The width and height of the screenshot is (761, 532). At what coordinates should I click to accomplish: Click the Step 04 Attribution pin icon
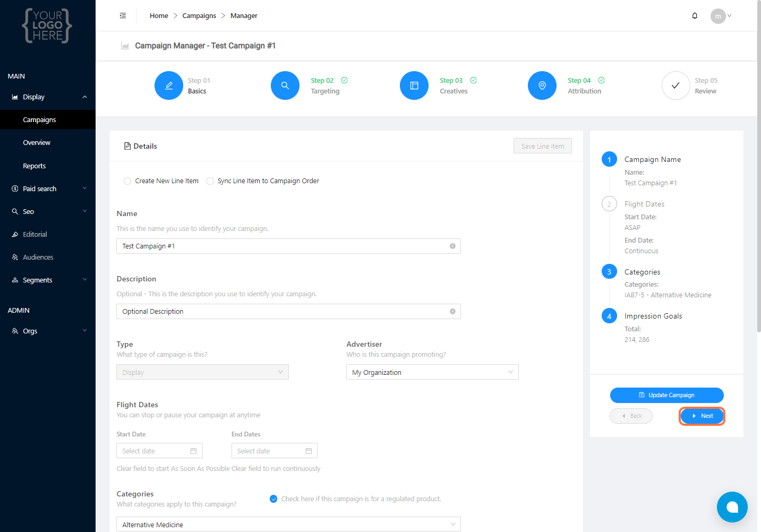point(542,85)
